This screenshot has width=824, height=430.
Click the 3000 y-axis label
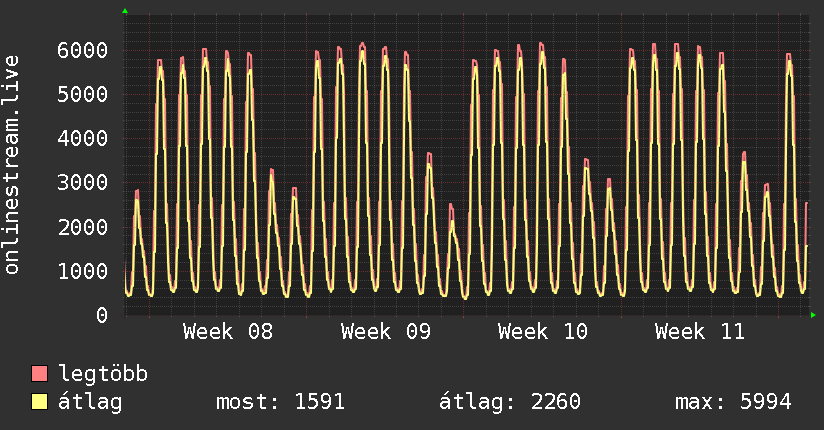[x=83, y=183]
